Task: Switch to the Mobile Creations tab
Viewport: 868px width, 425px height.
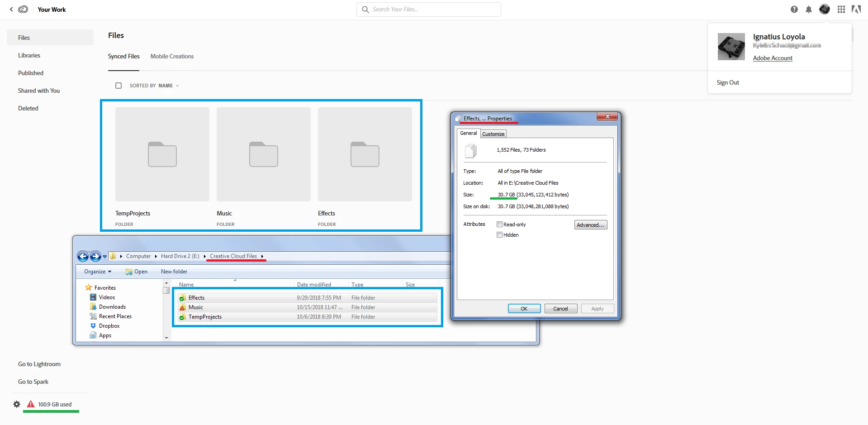Action: pos(172,57)
